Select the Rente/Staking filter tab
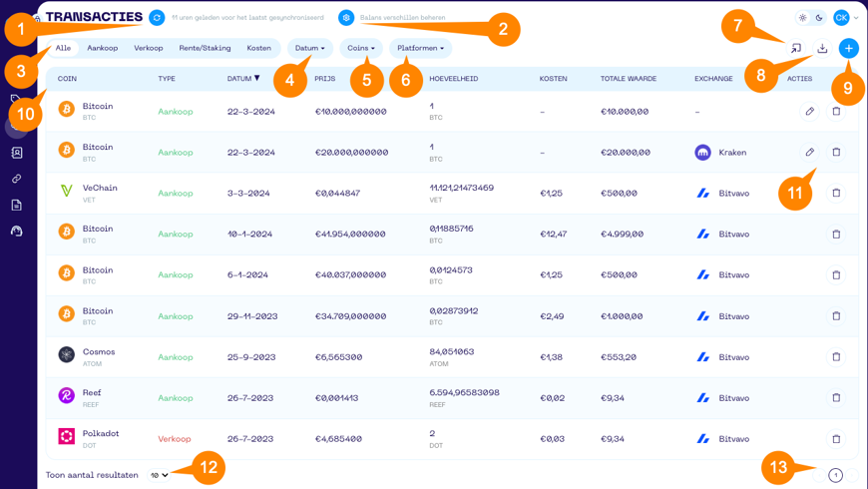This screenshot has width=868, height=489. click(205, 48)
